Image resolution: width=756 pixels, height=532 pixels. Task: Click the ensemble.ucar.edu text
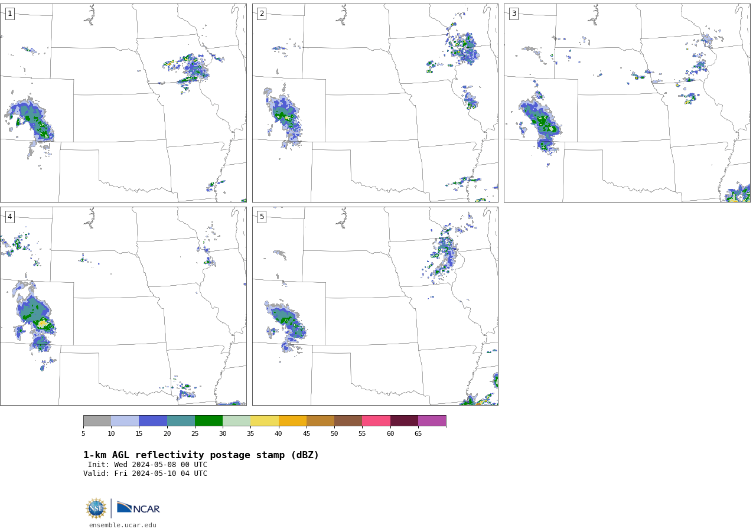click(x=123, y=525)
